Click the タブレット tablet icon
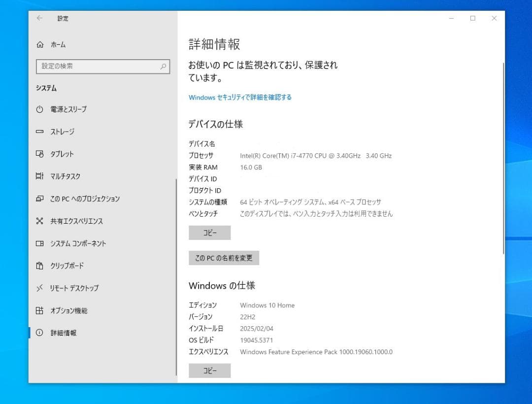This screenshot has height=404, width=532. tap(40, 154)
